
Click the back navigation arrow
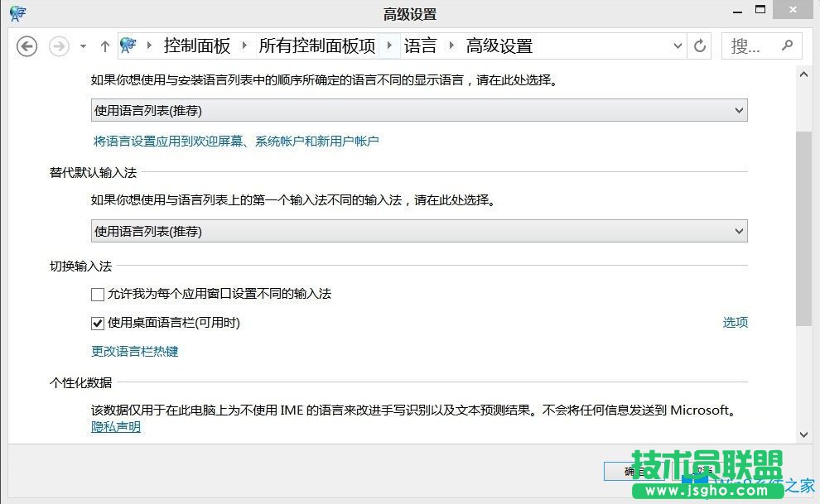(27, 46)
